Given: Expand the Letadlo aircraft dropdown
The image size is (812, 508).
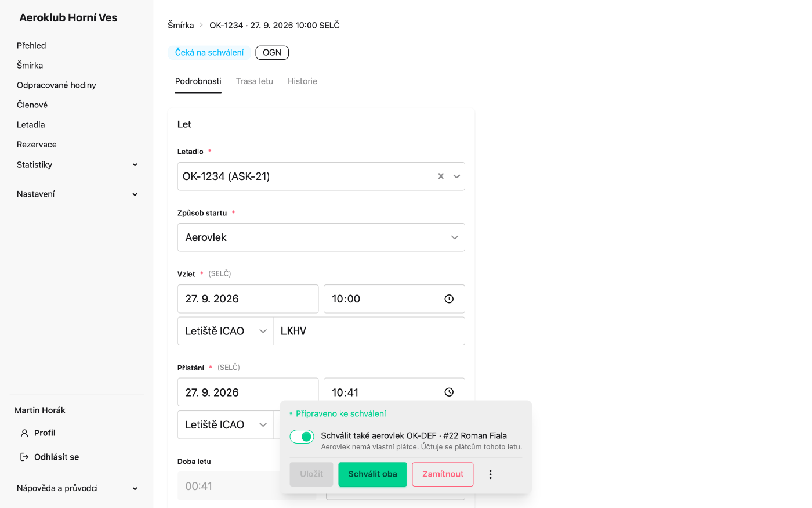Looking at the screenshot, I should pos(456,176).
